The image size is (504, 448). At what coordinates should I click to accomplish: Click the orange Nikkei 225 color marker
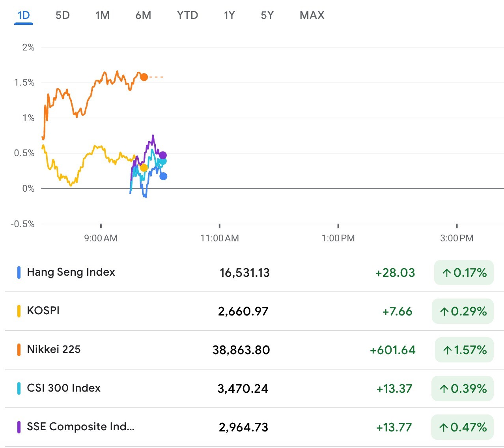pos(19,350)
